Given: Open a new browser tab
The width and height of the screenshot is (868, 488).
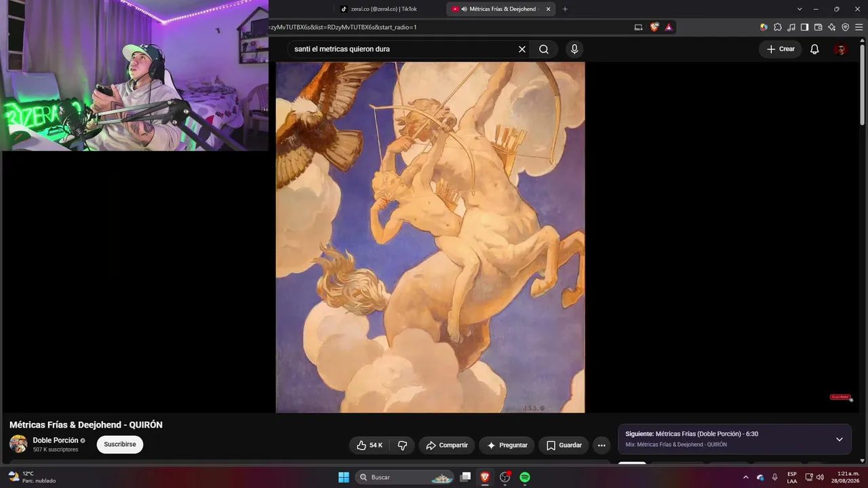Looking at the screenshot, I should (x=565, y=9).
